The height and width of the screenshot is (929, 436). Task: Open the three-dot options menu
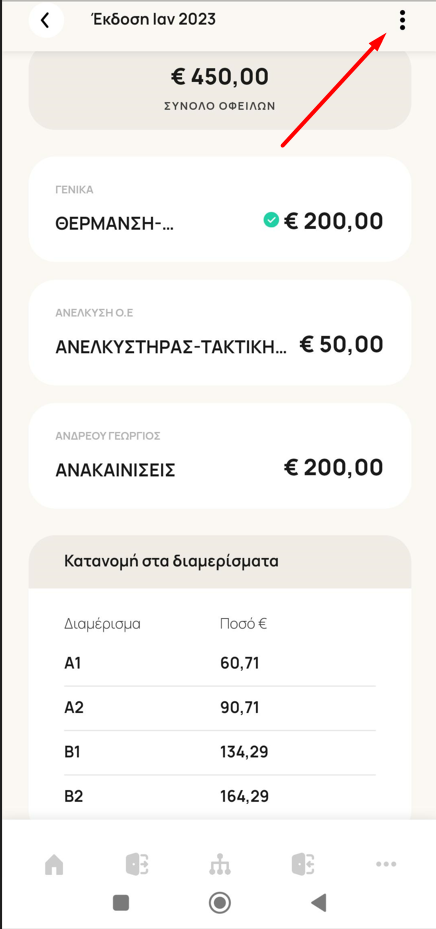402,20
